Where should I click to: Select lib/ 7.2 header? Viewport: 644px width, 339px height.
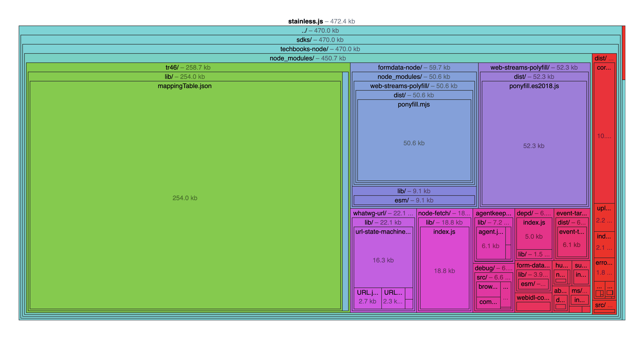pyautogui.click(x=494, y=223)
